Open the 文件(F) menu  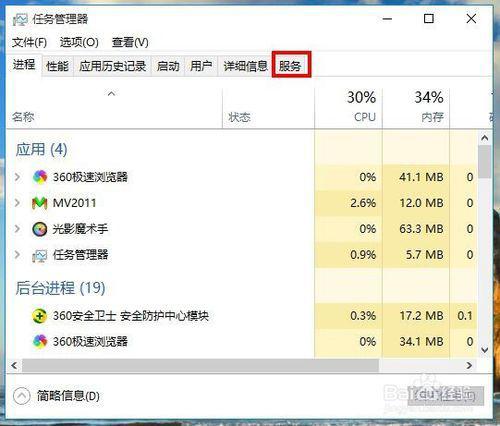click(x=29, y=42)
